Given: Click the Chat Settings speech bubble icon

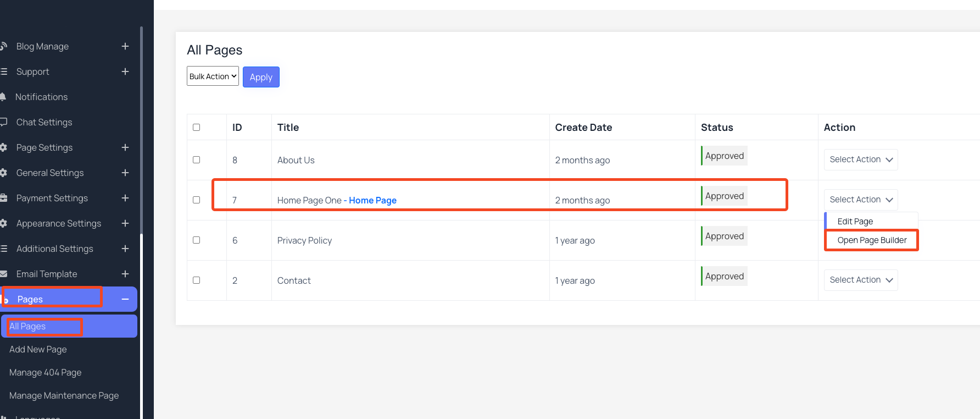Looking at the screenshot, I should [3, 122].
